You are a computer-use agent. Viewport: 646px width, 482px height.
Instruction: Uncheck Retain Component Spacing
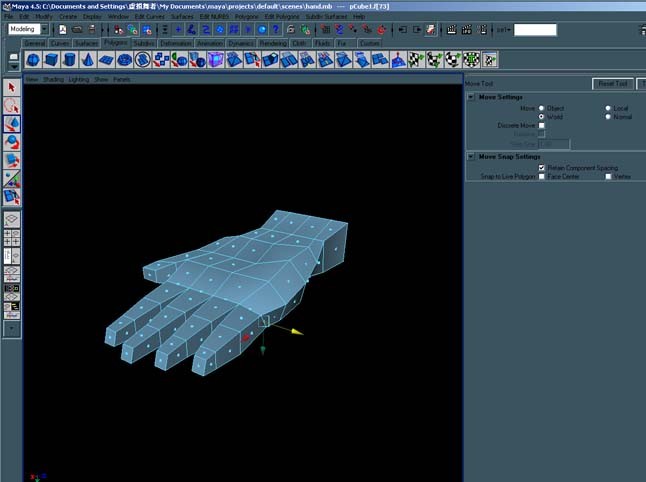(541, 168)
